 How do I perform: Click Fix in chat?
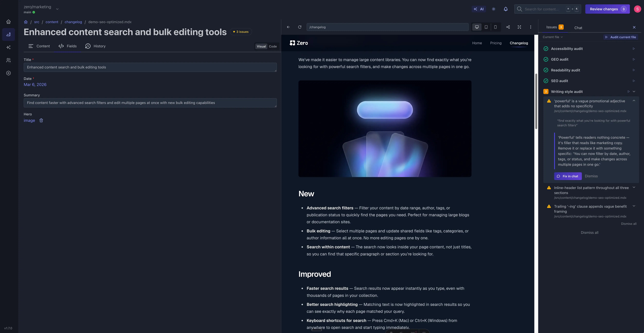click(568, 176)
